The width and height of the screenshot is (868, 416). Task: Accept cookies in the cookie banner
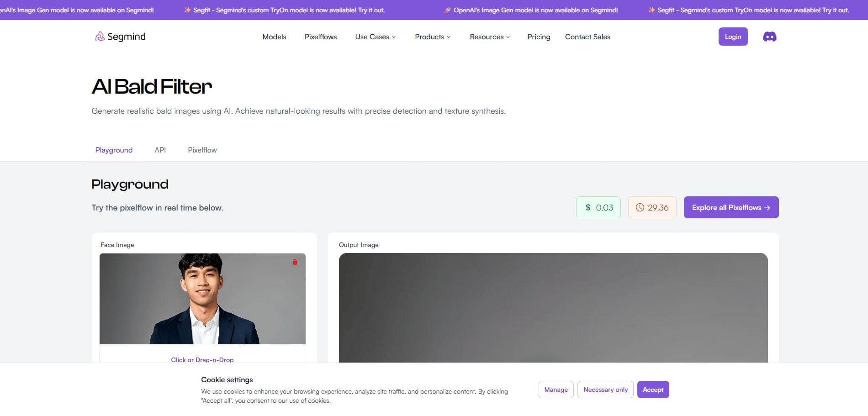pos(653,390)
